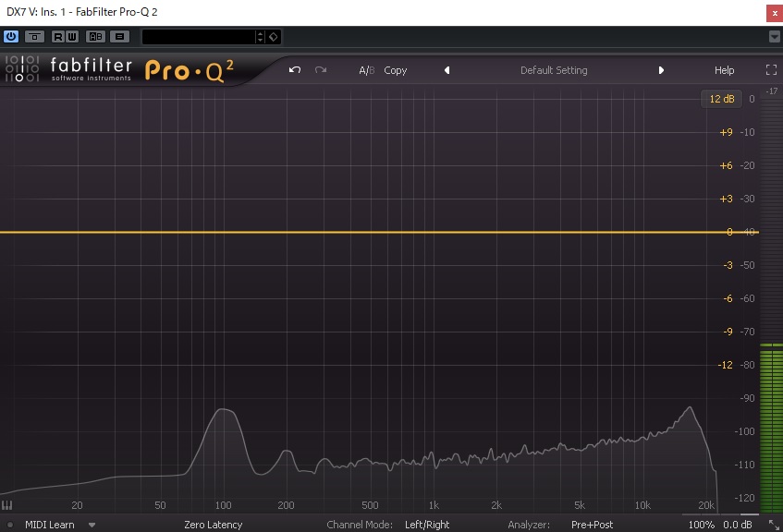This screenshot has width=783, height=532.
Task: Enable Read automation (R) button
Action: [x=58, y=36]
